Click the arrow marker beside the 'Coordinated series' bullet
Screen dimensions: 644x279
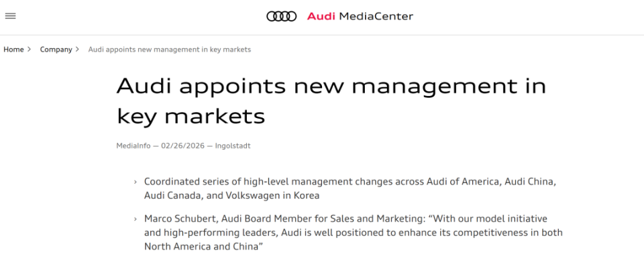click(136, 182)
